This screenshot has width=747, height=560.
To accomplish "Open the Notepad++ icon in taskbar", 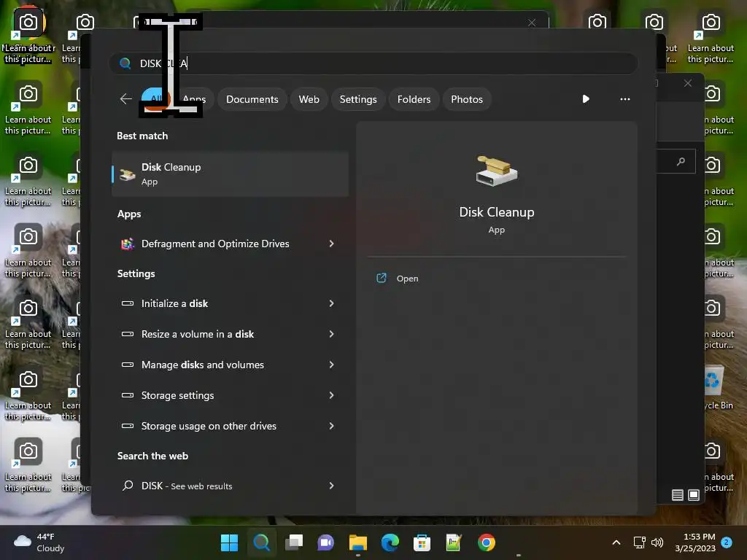I will click(x=454, y=542).
